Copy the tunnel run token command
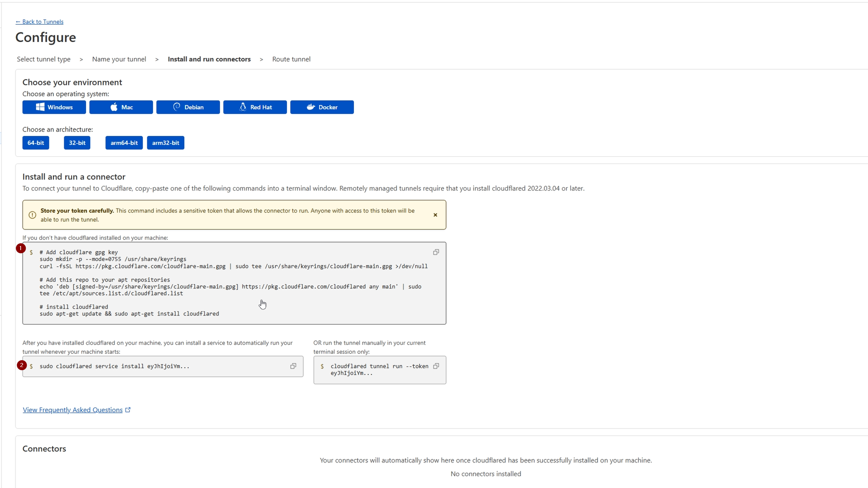The width and height of the screenshot is (868, 488). (436, 366)
